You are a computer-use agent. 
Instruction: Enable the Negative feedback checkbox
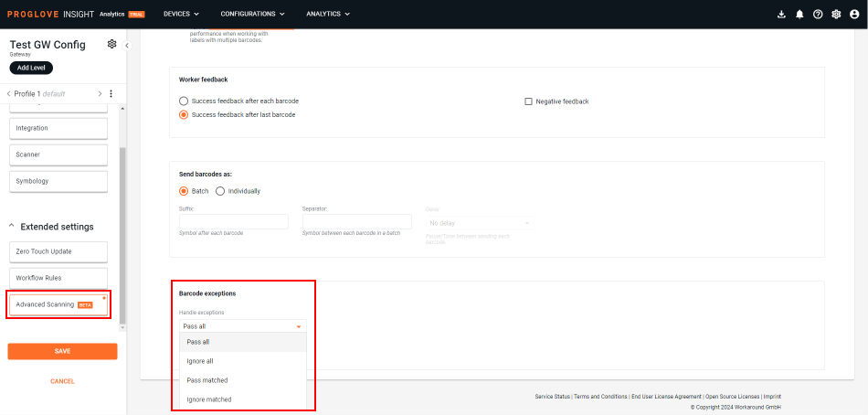click(528, 101)
